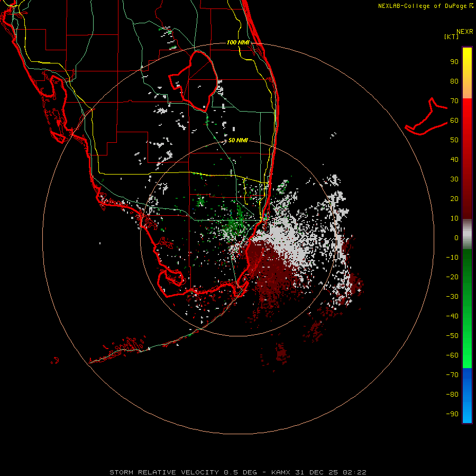Select the -10 value on velocity scale
Image resolution: width=476 pixels, height=476 pixels.
(452, 258)
